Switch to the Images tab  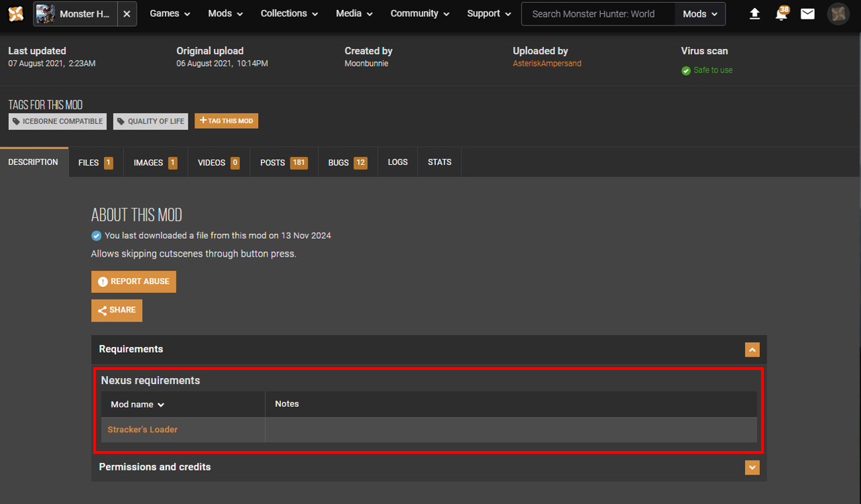pyautogui.click(x=156, y=162)
